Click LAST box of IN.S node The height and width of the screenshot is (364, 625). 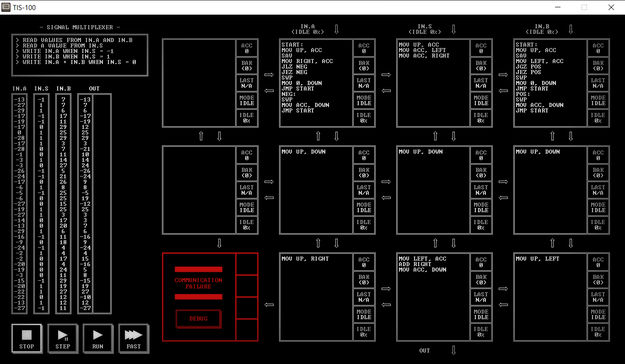point(481,83)
